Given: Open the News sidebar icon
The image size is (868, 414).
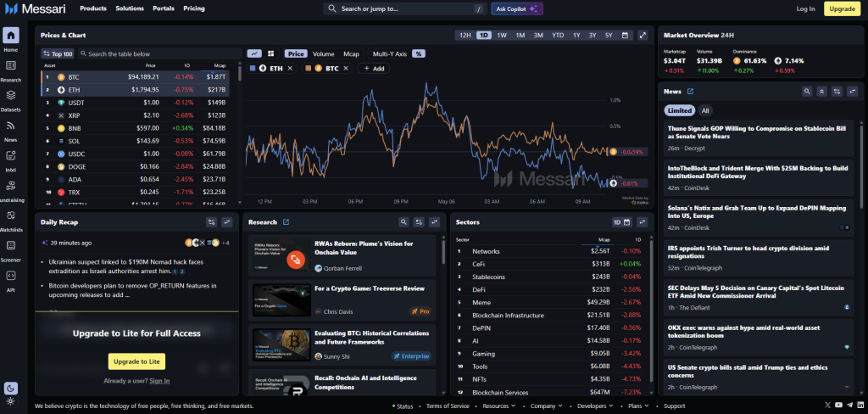Looking at the screenshot, I should [x=10, y=126].
